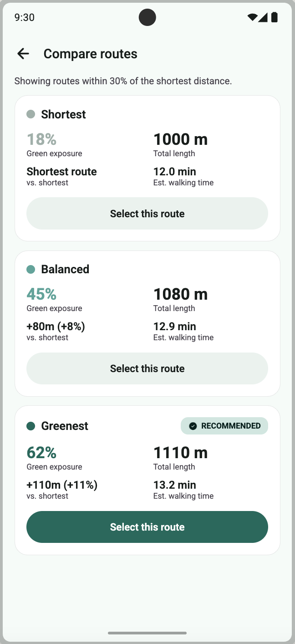Tap the Wi-Fi status icon

point(253,18)
